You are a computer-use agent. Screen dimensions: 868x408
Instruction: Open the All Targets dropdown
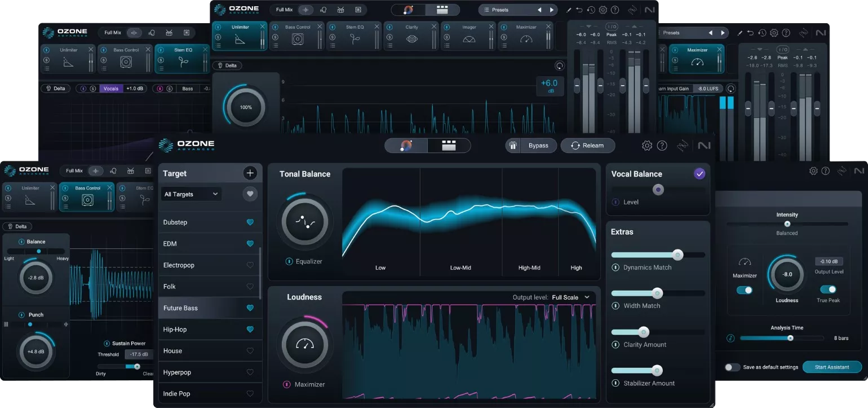tap(191, 194)
